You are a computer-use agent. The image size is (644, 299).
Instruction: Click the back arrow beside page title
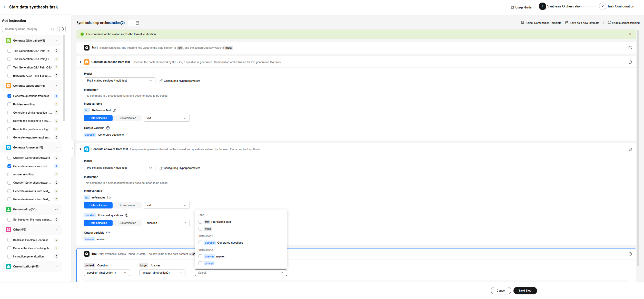click(4, 7)
